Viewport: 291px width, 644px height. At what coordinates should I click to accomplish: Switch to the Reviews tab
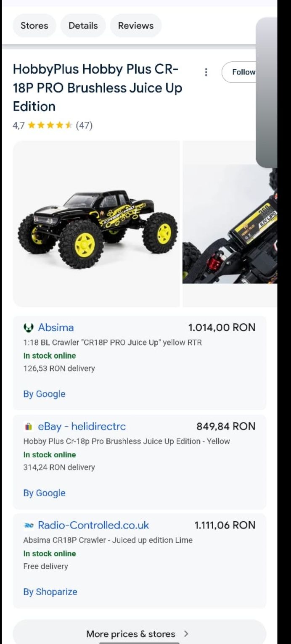click(x=136, y=26)
